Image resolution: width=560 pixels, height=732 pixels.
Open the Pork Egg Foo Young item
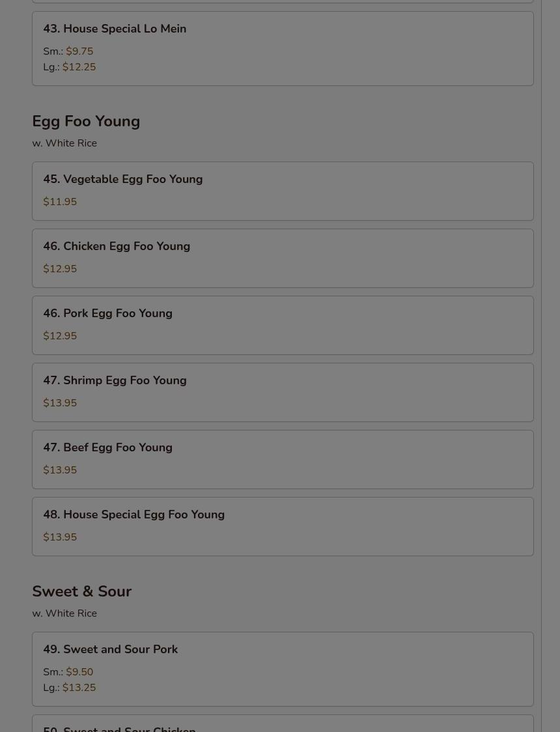pyautogui.click(x=107, y=313)
